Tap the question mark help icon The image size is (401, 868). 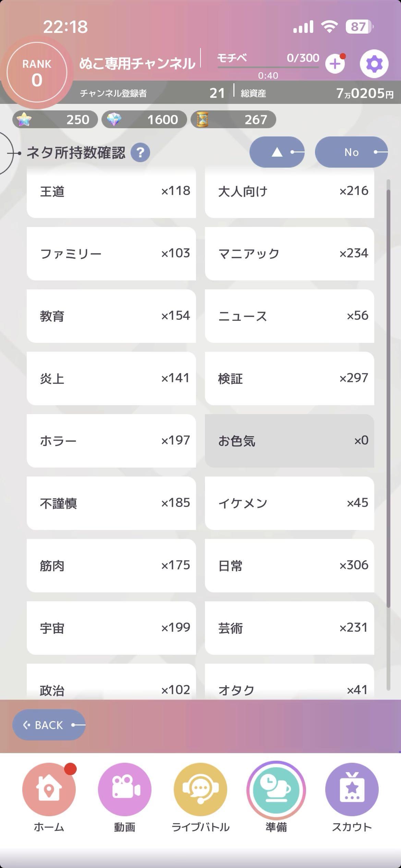point(140,153)
